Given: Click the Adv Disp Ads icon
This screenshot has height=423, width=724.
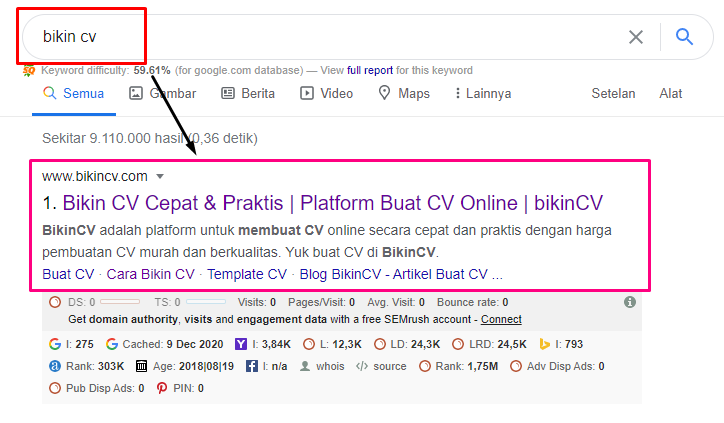Looking at the screenshot, I should (516, 367).
